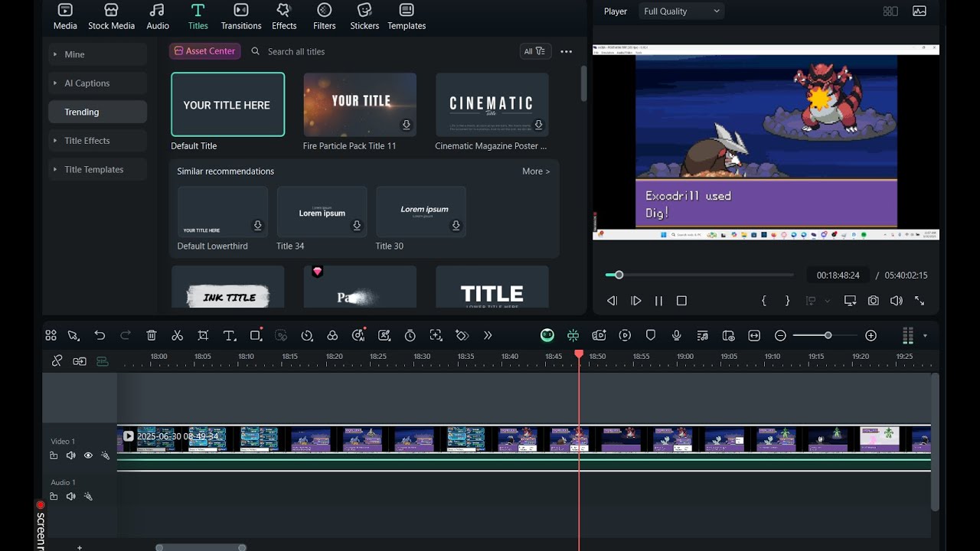Click the player volume speaker icon
Image resolution: width=980 pixels, height=551 pixels.
[897, 301]
